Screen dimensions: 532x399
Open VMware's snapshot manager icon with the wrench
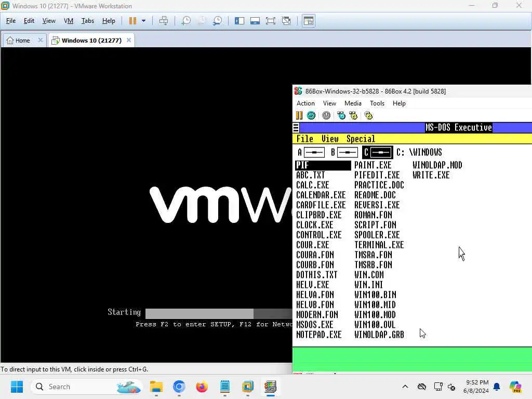218,21
